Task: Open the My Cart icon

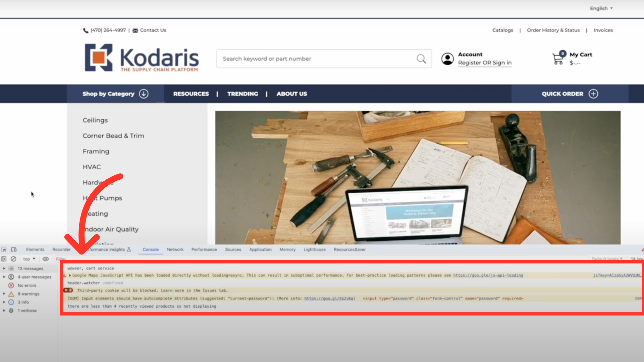Action: 558,58
